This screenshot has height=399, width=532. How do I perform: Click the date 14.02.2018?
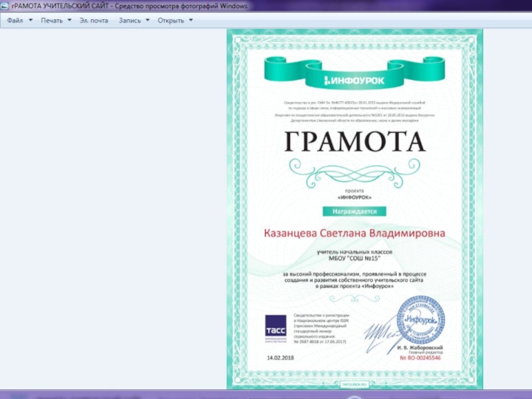pyautogui.click(x=280, y=358)
